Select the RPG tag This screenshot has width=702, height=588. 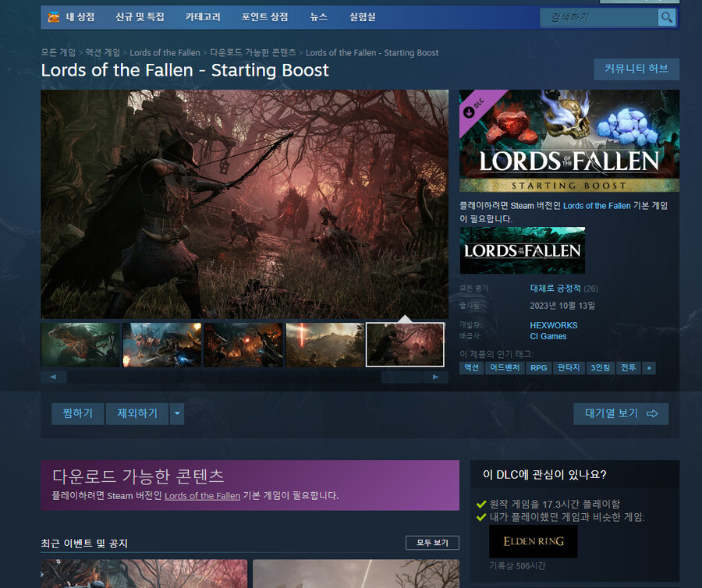coord(538,367)
